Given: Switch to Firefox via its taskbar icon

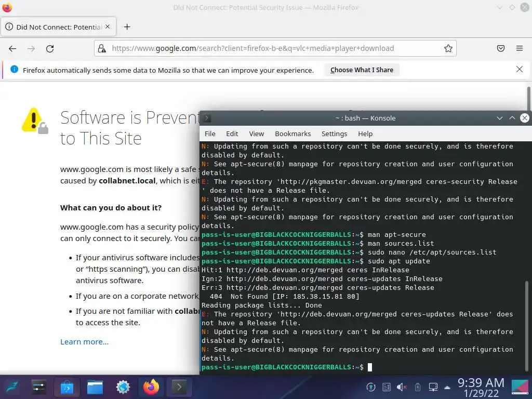Looking at the screenshot, I should coord(151,387).
